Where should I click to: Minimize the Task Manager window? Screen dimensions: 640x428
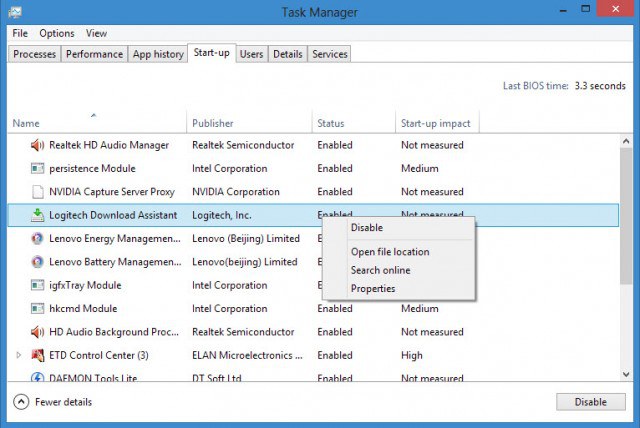click(x=563, y=9)
